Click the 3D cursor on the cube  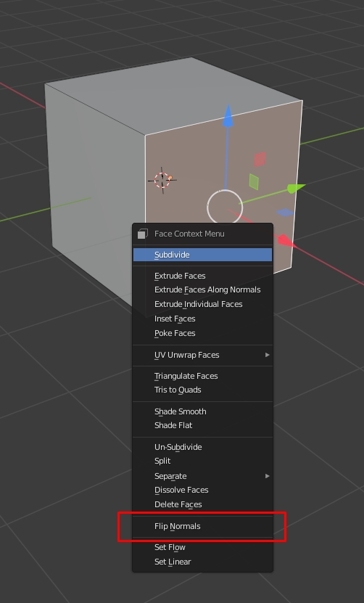click(x=162, y=180)
